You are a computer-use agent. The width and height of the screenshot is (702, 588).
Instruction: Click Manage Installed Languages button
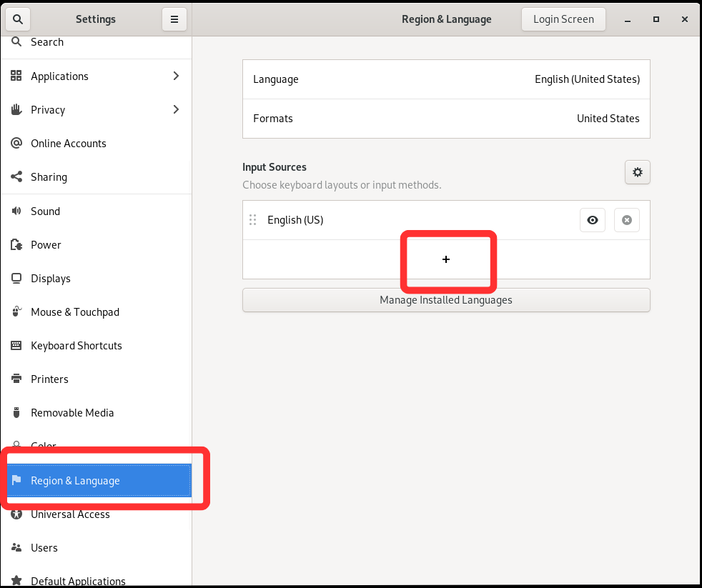(x=446, y=300)
